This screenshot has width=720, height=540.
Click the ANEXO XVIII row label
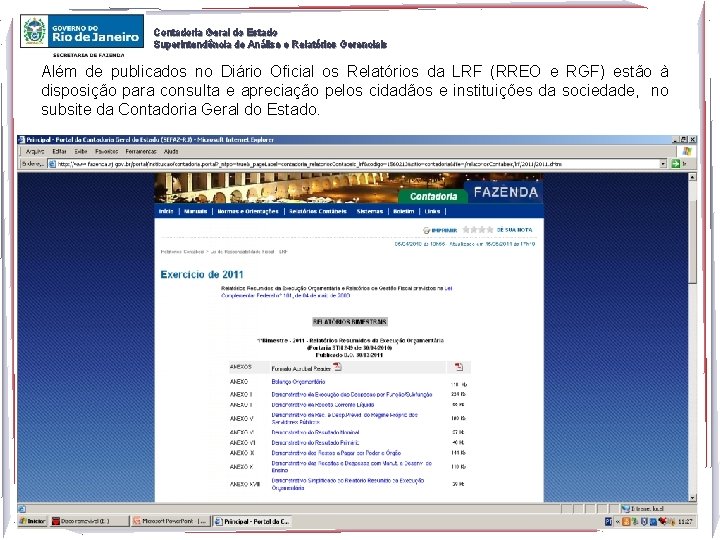pos(245,484)
